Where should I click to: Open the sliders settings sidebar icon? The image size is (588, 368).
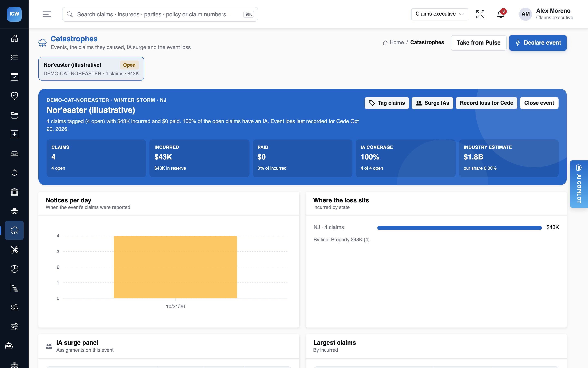(14, 327)
